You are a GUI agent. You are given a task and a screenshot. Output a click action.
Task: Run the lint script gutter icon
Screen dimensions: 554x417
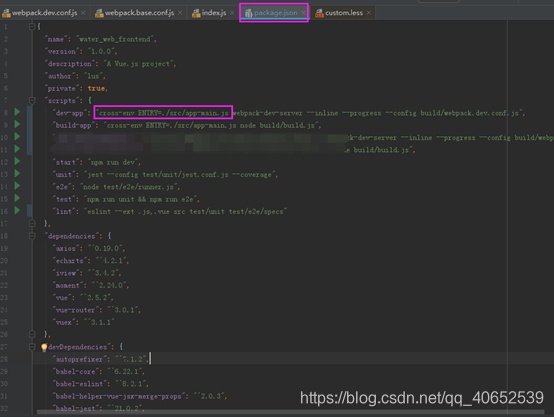(17, 211)
